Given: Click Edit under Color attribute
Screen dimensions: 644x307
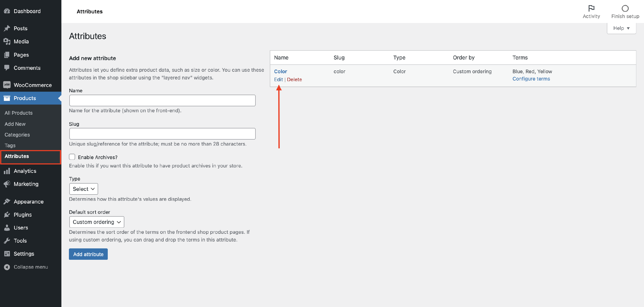Looking at the screenshot, I should coord(278,79).
